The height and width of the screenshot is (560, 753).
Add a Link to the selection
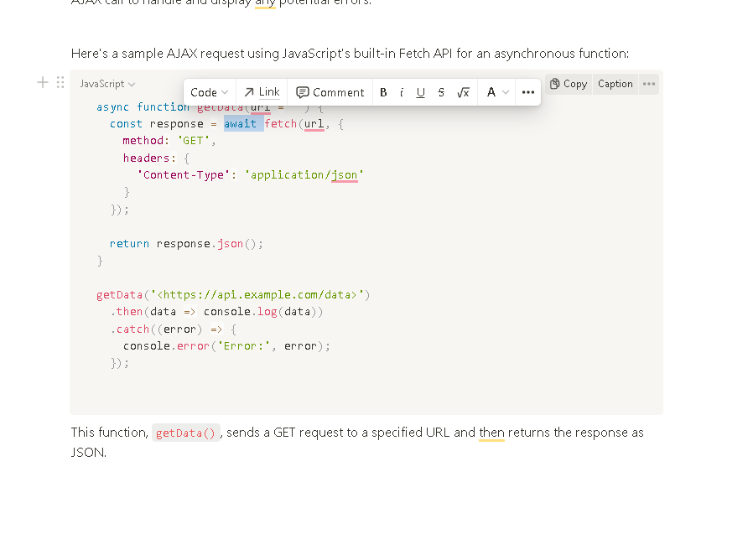click(x=262, y=92)
